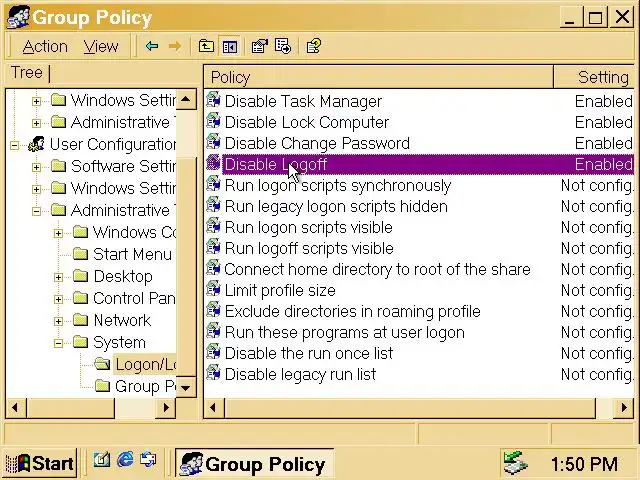Viewport: 640px width, 480px height.
Task: Click the icon beside Run logon scripts visible
Action: (x=213, y=227)
